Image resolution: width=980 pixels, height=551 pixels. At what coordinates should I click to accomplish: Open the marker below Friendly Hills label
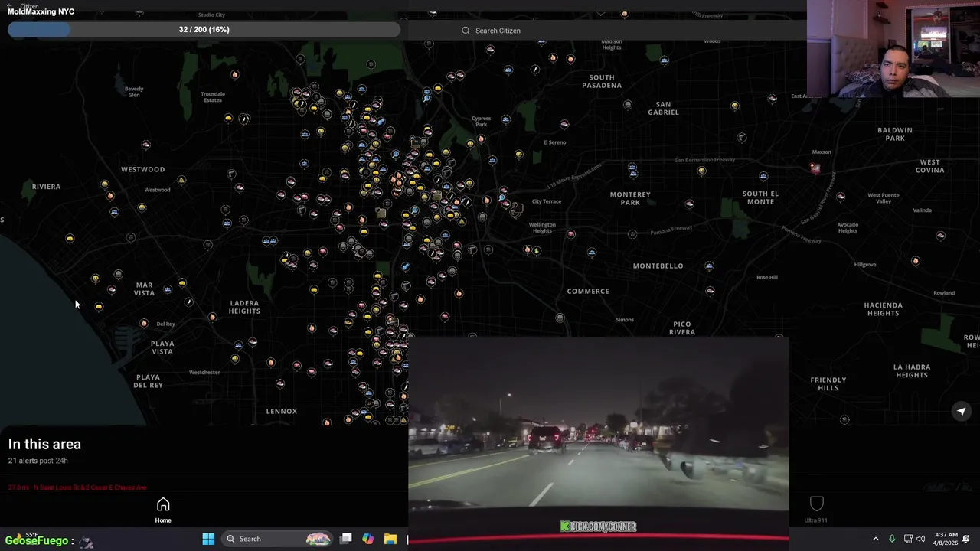point(844,420)
